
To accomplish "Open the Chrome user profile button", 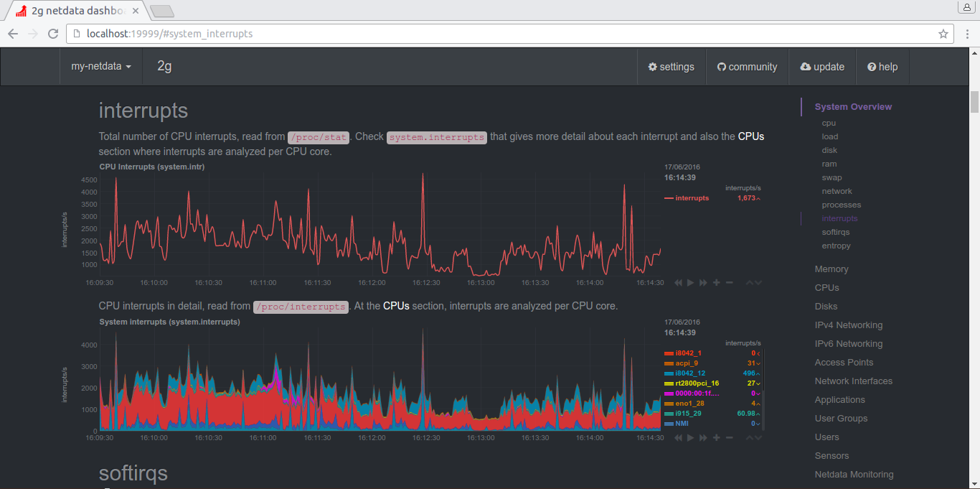I will tap(967, 6).
